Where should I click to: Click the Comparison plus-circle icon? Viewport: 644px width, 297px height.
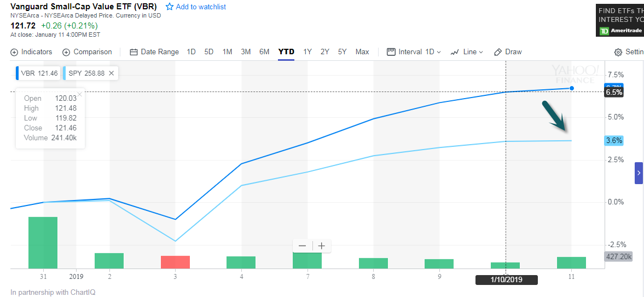coord(66,52)
